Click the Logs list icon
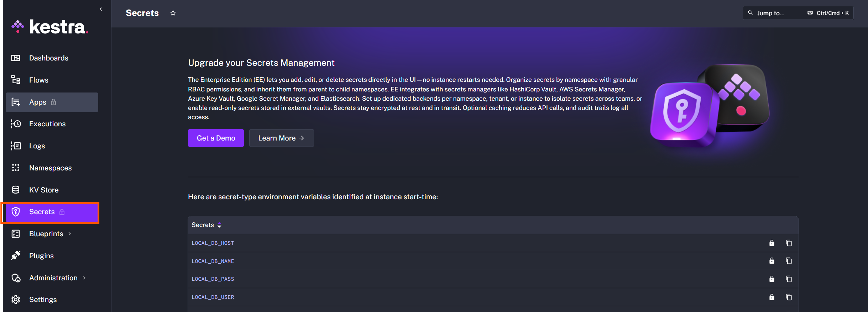Viewport: 868px width, 312px height. (16, 146)
